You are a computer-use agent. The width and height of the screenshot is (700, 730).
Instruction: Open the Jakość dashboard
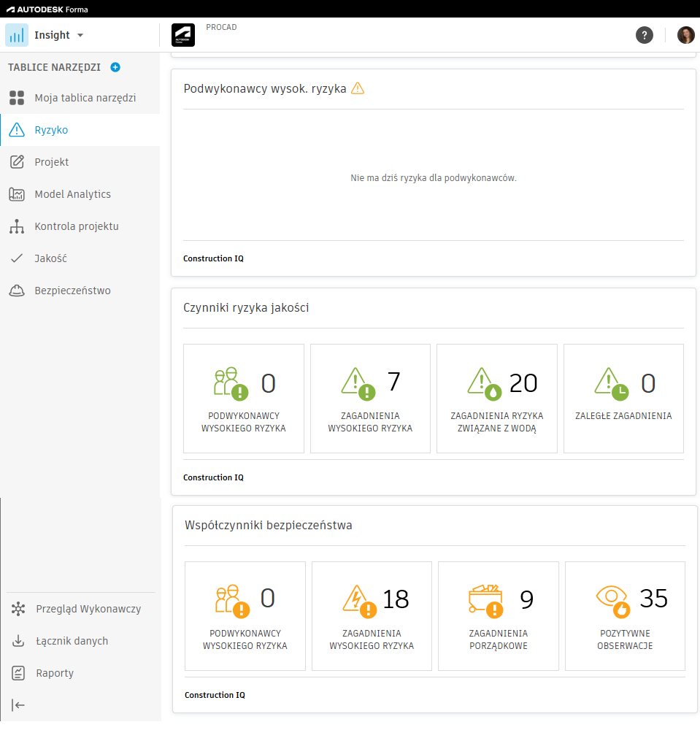pos(80,258)
